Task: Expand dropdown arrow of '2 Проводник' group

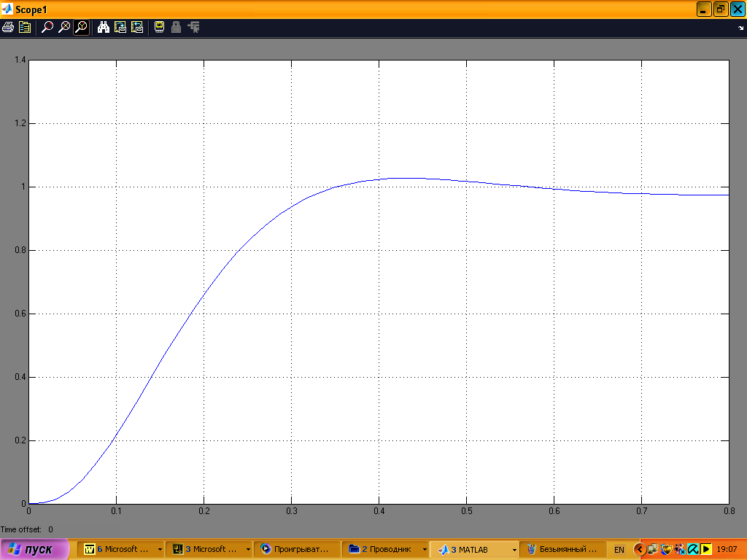Action: click(425, 550)
